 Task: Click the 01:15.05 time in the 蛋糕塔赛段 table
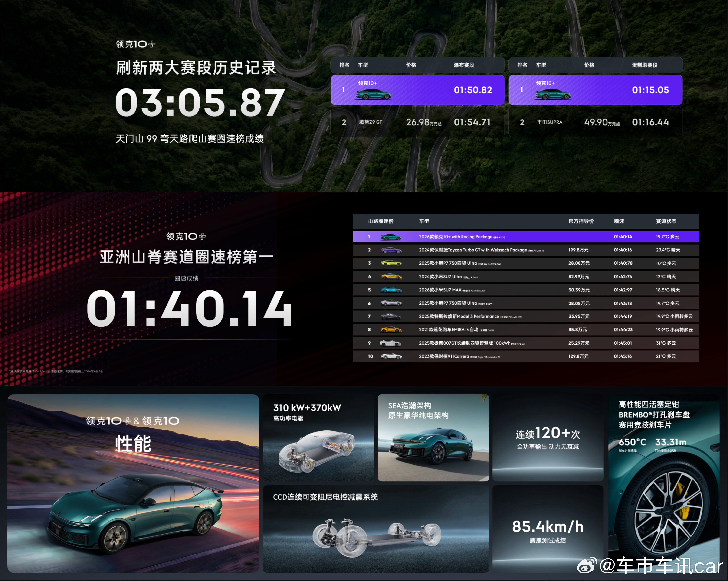pyautogui.click(x=650, y=90)
